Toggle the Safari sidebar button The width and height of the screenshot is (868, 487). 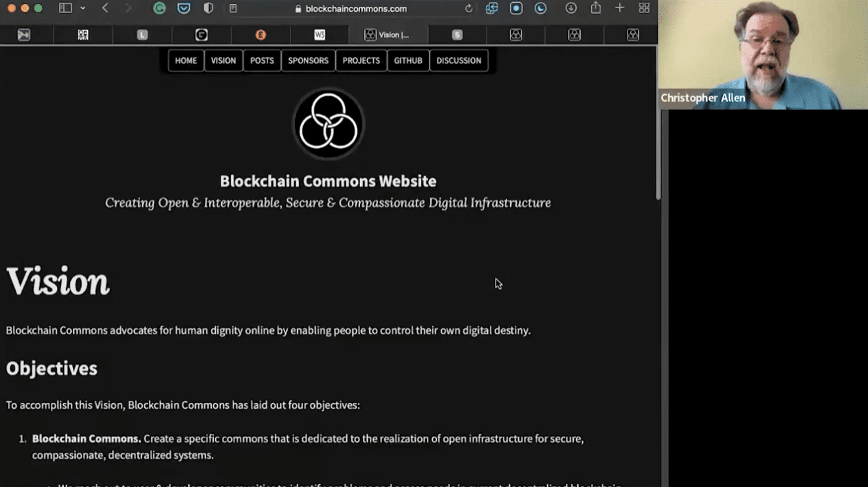coord(65,8)
